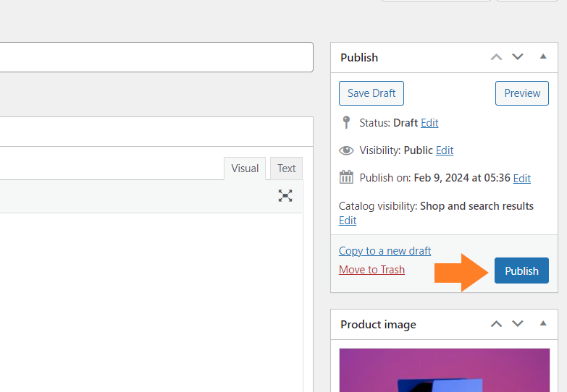This screenshot has height=392, width=567.
Task: Collapse the Product image panel
Action: coord(543,323)
